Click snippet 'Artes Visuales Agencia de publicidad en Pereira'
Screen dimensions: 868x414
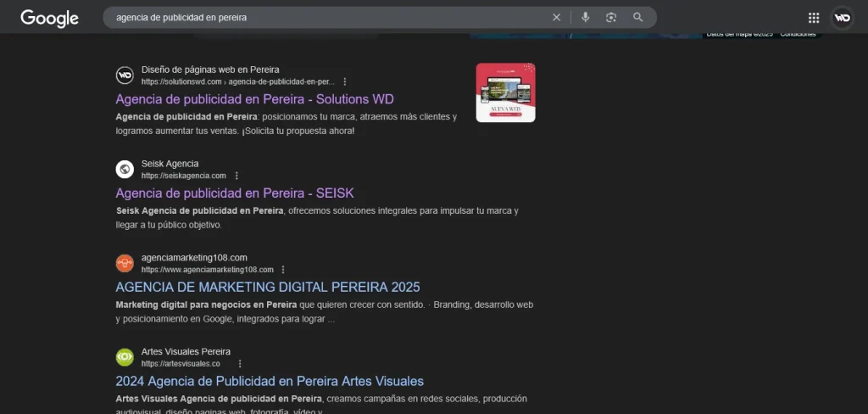tap(219, 399)
